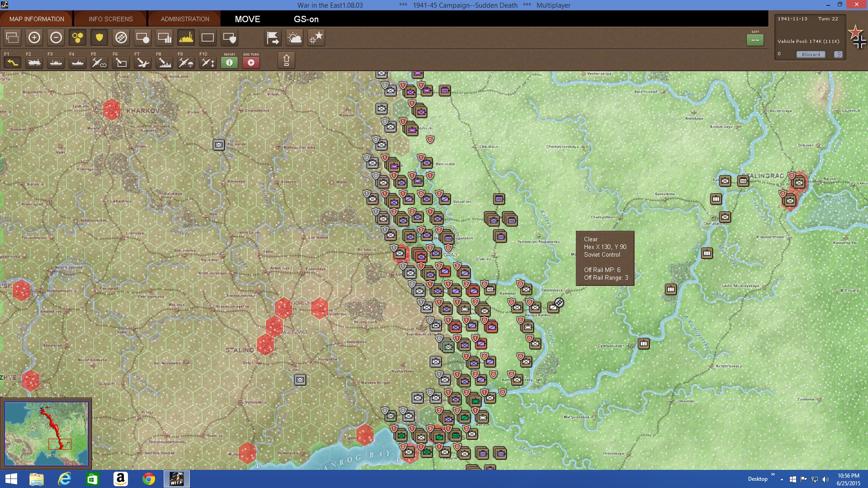Click the rectangle with shield toolbar icon

pos(230,38)
